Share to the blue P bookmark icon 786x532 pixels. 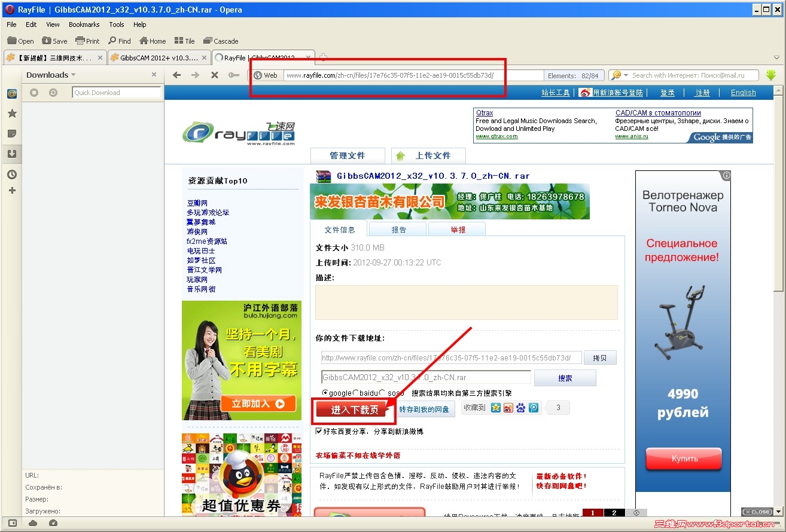(534, 408)
